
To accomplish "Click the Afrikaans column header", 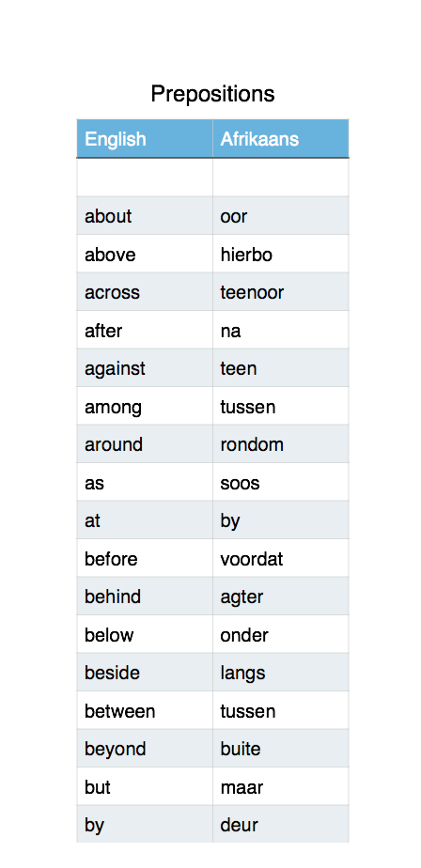I will pos(281,138).
